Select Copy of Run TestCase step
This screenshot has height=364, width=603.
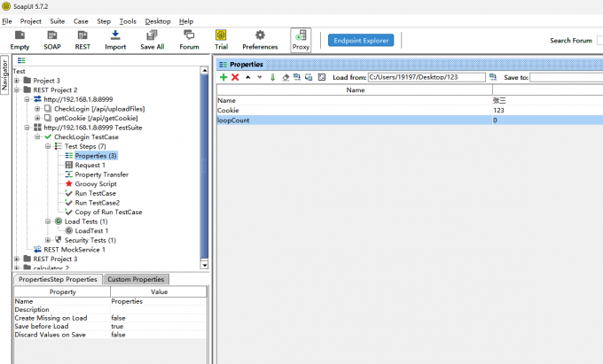click(108, 212)
